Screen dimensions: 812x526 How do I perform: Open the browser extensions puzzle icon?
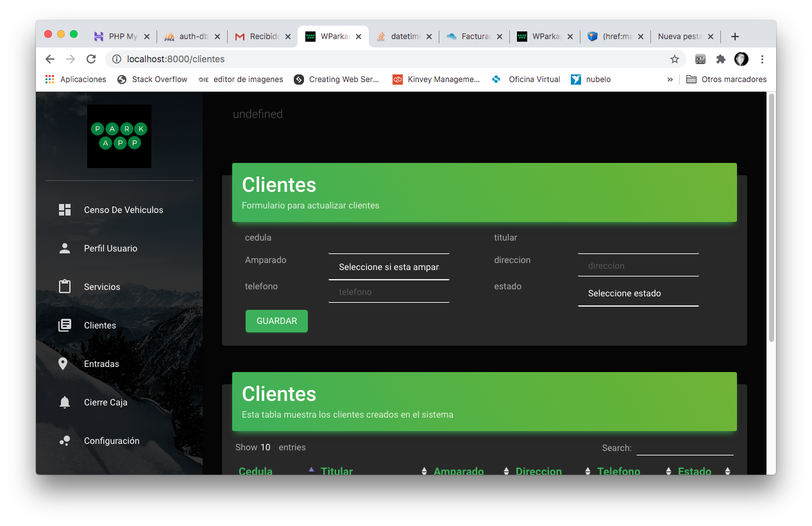click(720, 59)
